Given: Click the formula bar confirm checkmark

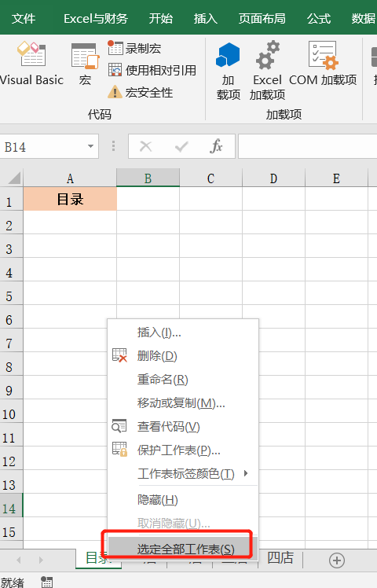Looking at the screenshot, I should [x=181, y=146].
